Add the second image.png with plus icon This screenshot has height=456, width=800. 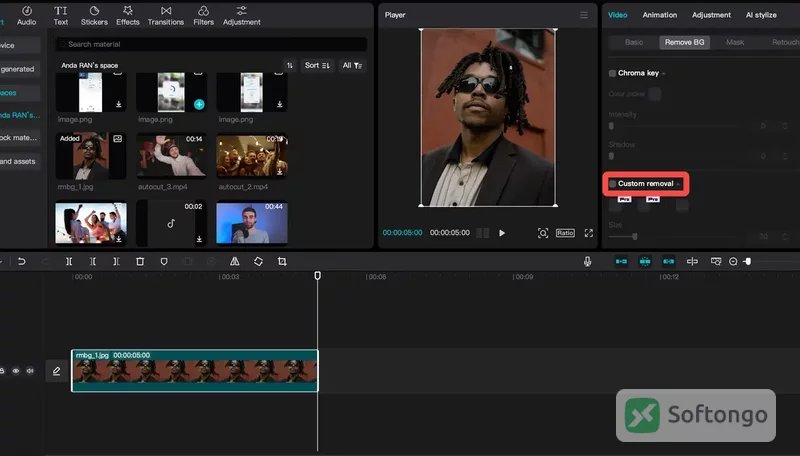(x=199, y=104)
